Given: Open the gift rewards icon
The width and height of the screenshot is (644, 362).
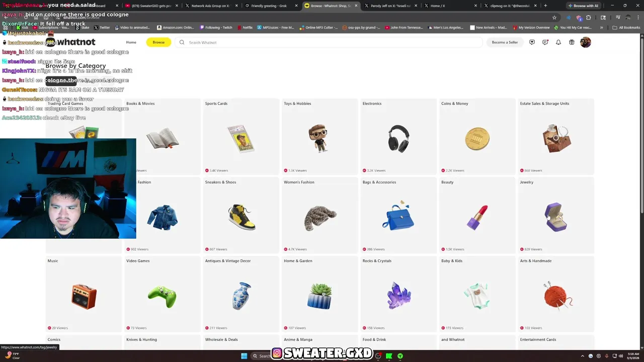Looking at the screenshot, I should coord(572,42).
